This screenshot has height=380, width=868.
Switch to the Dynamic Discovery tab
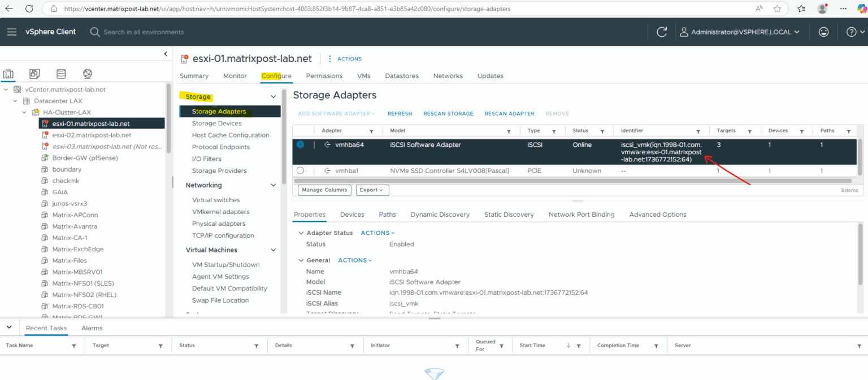point(440,215)
